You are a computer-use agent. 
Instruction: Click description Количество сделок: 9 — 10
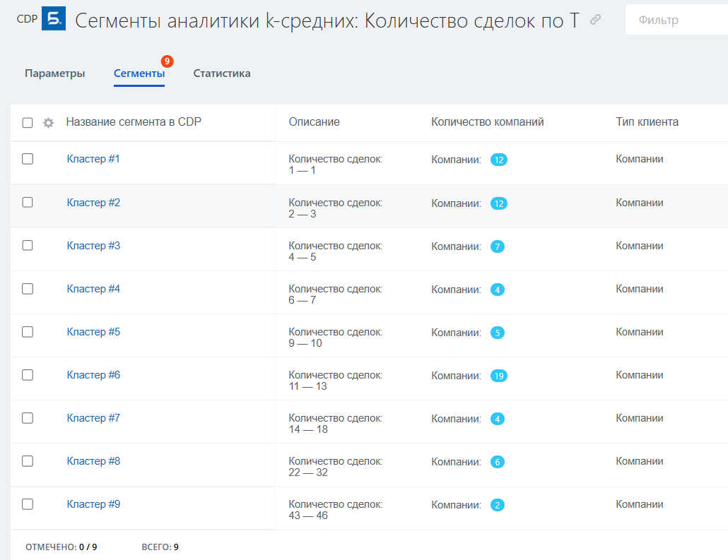click(336, 338)
